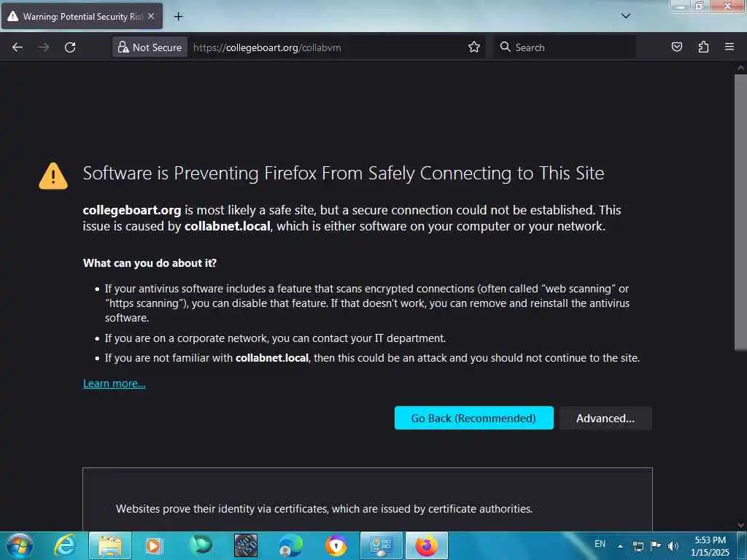
Task: Open the Firefox hamburger application menu
Action: point(729,47)
